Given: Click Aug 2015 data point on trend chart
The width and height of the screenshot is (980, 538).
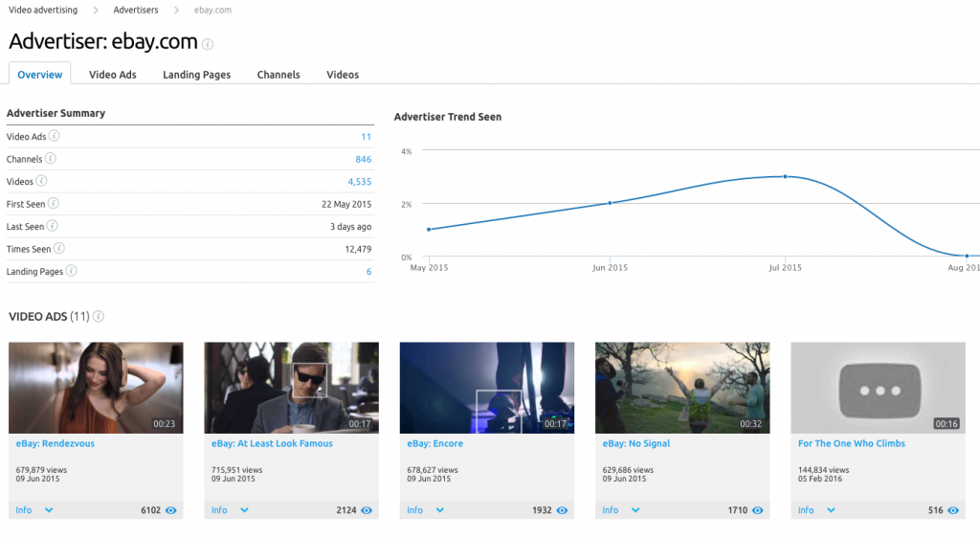Looking at the screenshot, I should click(967, 256).
